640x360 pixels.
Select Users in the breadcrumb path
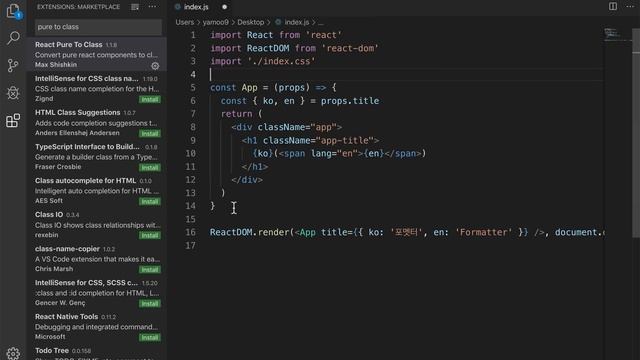tap(184, 22)
